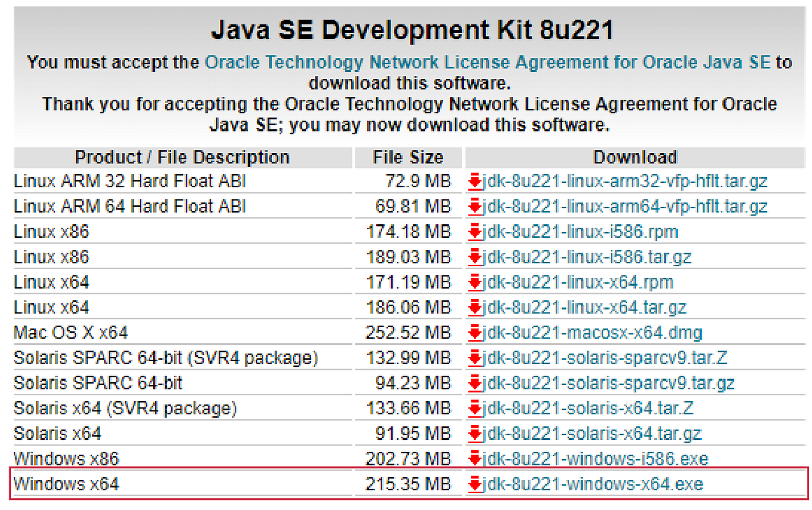
Task: Open jdk-8u221-solaris-sparcv9.tar.gz link
Action: [609, 383]
